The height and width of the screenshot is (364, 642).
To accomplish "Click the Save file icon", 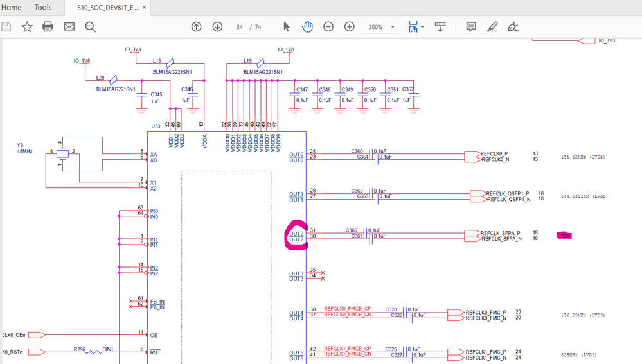I will point(6,27).
